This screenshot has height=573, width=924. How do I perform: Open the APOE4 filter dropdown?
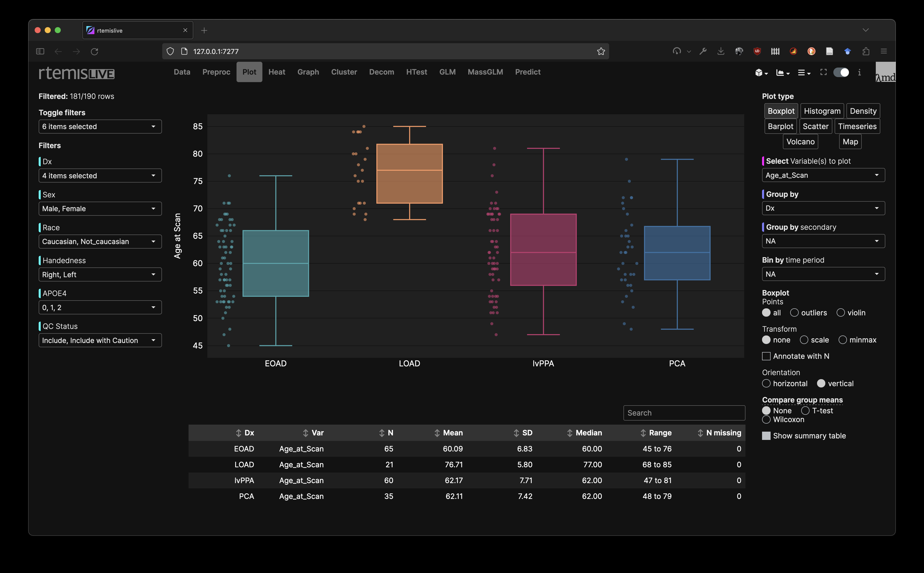[x=100, y=307]
